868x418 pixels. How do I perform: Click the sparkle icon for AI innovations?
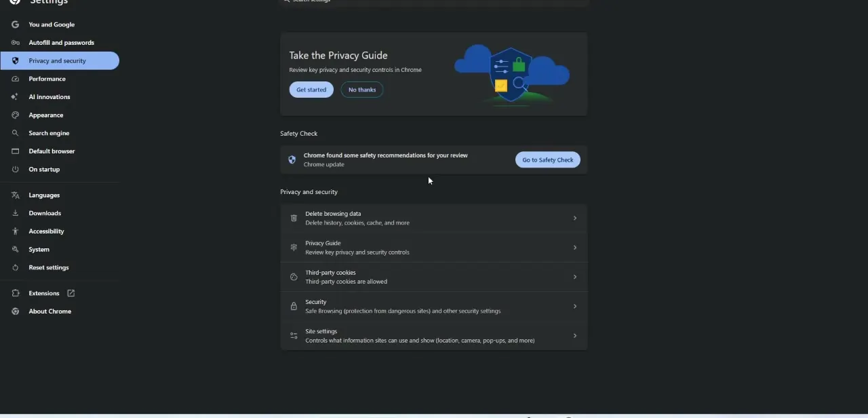[15, 97]
